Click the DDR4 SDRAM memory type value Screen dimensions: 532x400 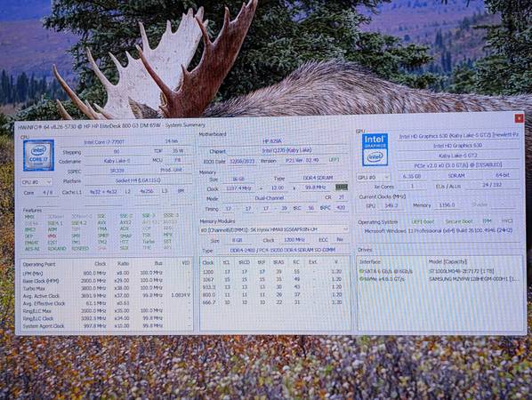(x=318, y=178)
